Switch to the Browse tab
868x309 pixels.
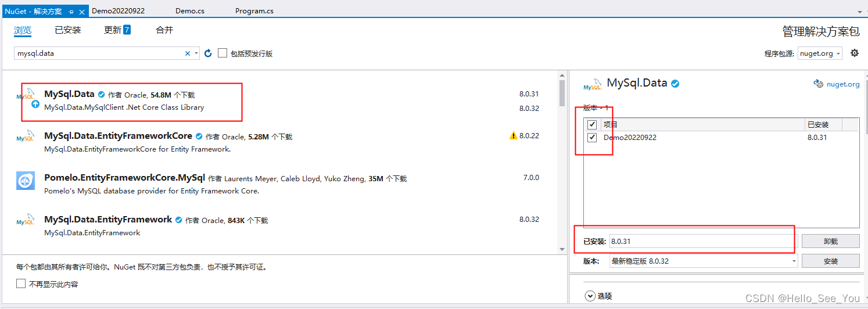(23, 30)
